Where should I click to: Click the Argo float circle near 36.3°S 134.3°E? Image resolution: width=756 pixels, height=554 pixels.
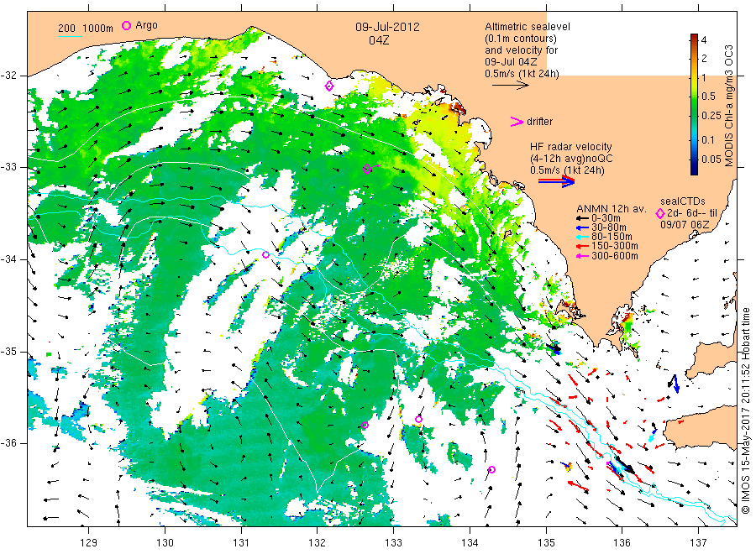click(x=491, y=470)
